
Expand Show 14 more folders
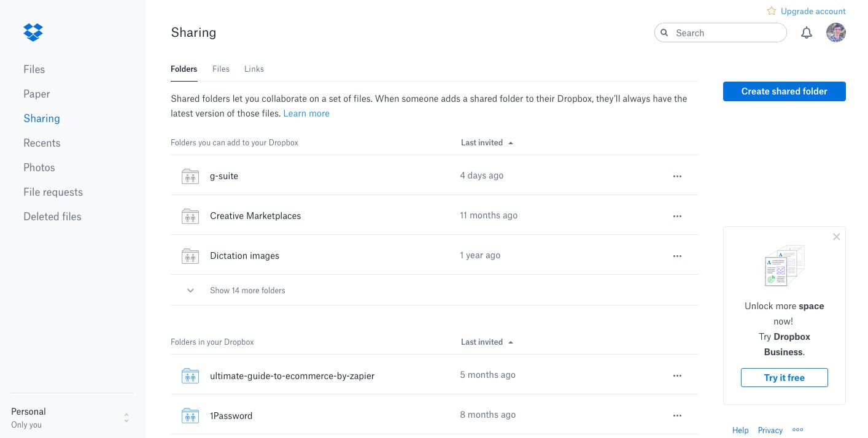click(x=247, y=290)
